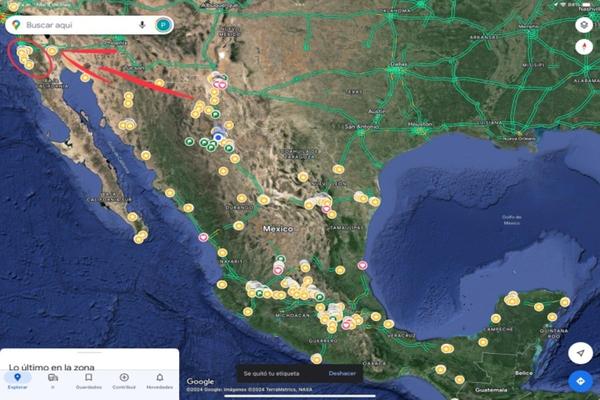Open the Guardados tab
Image resolution: width=600 pixels, height=400 pixels.
88,380
